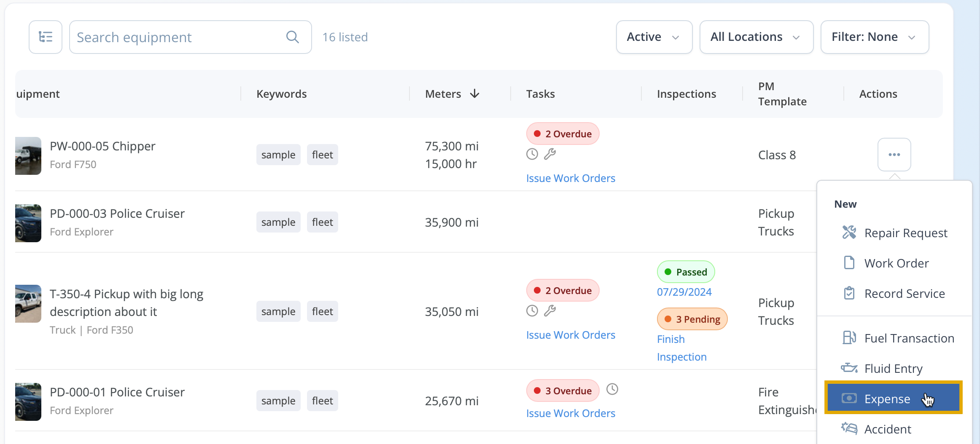The width and height of the screenshot is (980, 444).
Task: Open Finish Inspection link for T-350-4 Pickup
Action: coord(681,348)
